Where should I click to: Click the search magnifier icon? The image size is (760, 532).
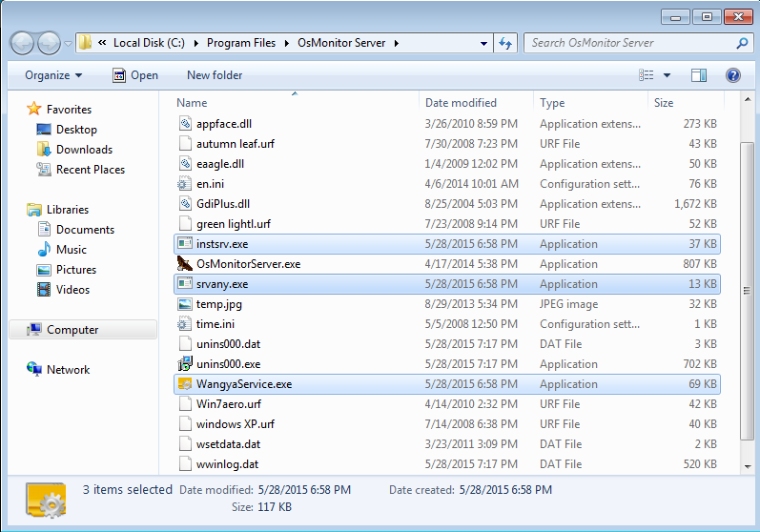(x=742, y=43)
